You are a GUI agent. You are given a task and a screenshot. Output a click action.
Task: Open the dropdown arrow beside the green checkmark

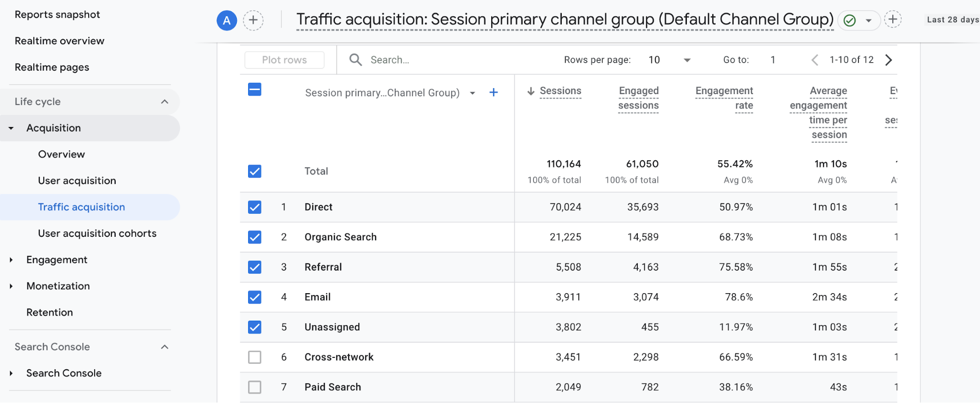click(x=869, y=21)
